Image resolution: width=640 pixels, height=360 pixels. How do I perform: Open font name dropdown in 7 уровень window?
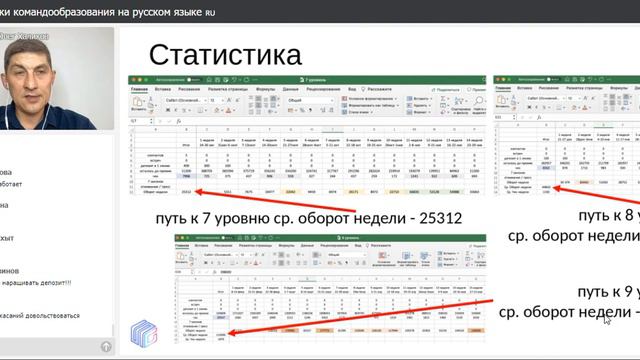186,100
